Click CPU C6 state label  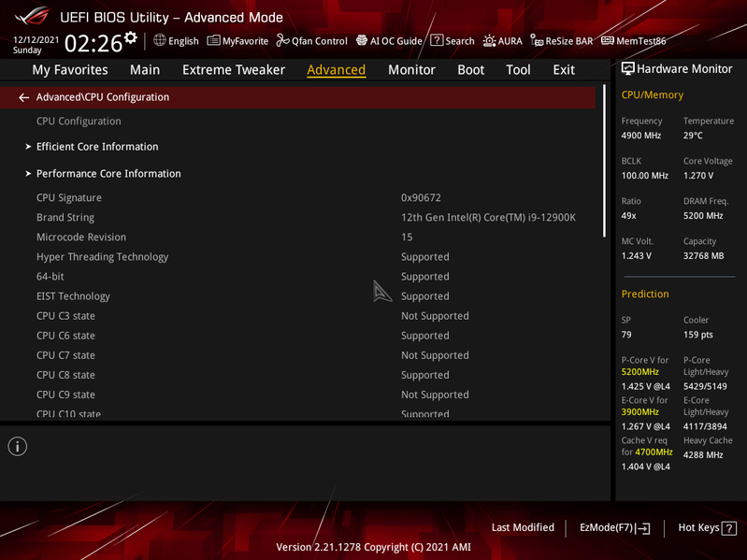pyautogui.click(x=65, y=336)
